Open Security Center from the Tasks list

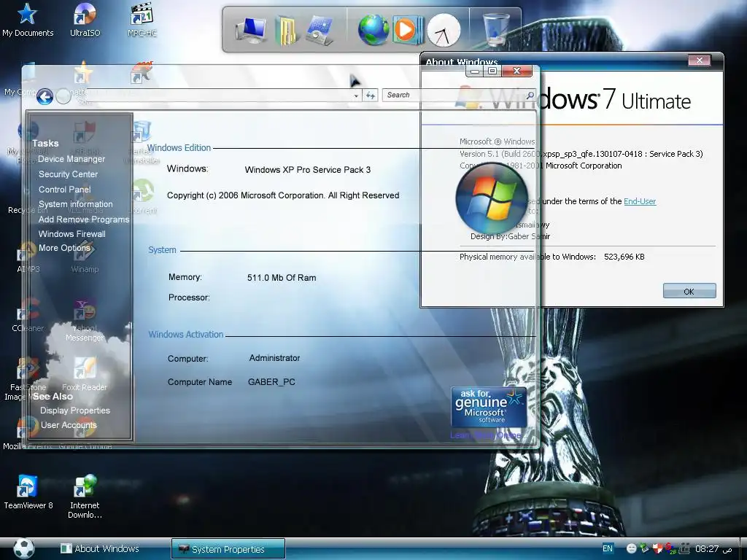click(x=68, y=174)
